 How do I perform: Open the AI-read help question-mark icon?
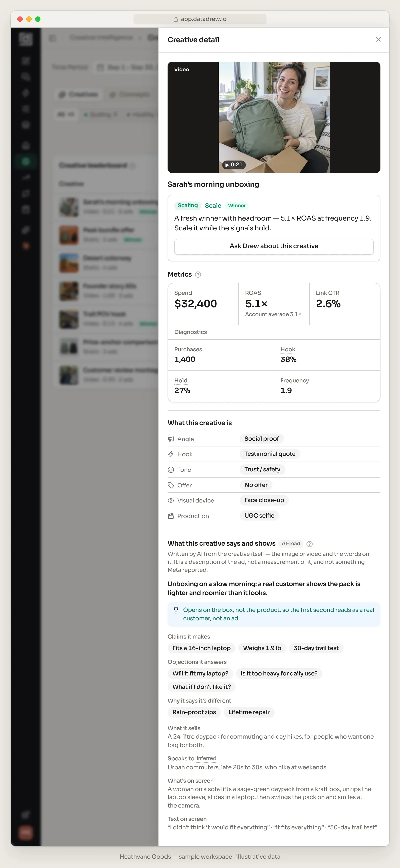309,544
